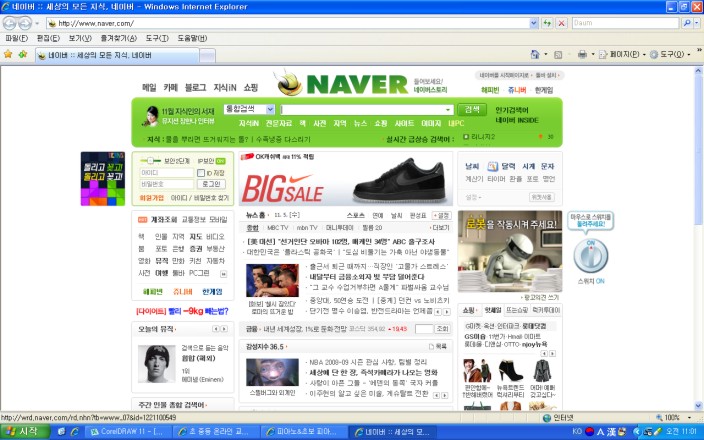
Task: Toggle IP보안 ON switch
Action: pos(220,161)
